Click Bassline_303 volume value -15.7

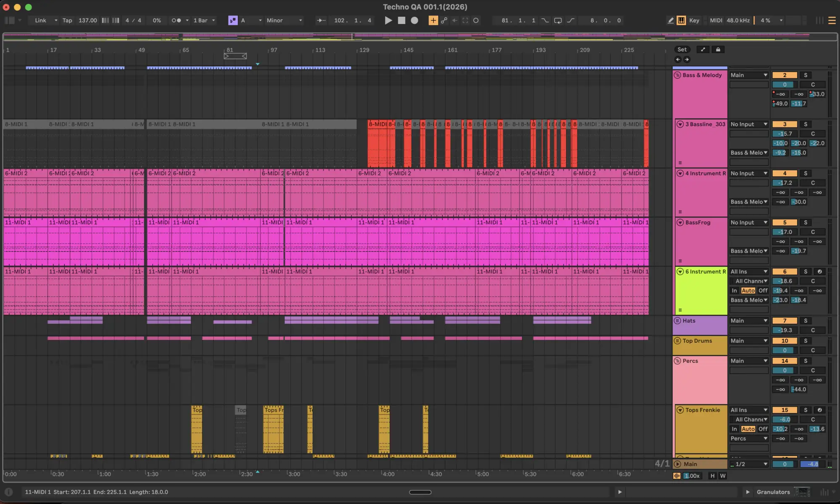(785, 134)
